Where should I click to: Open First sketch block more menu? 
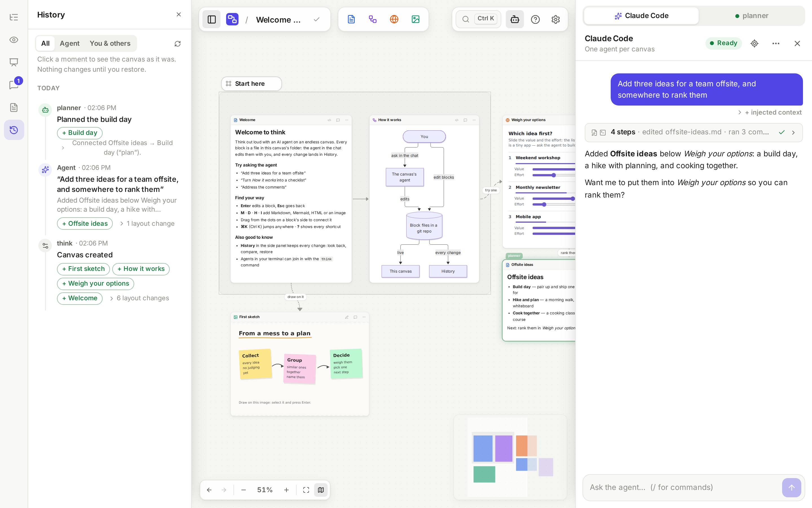point(364,317)
